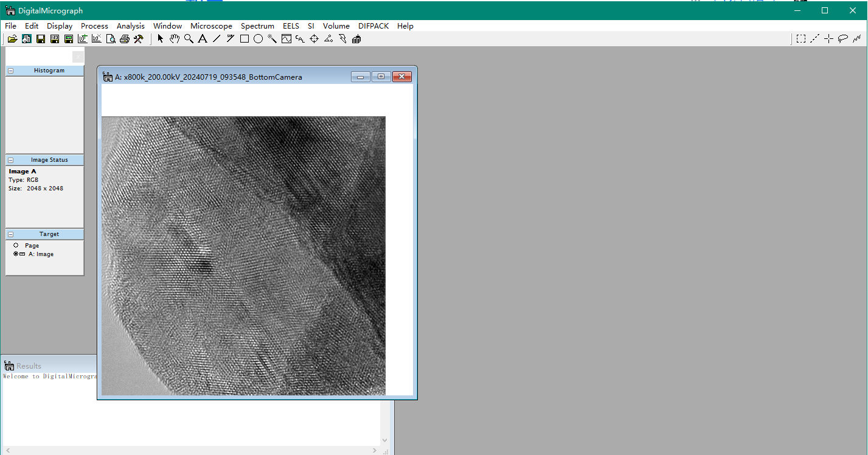Viewport: 868px width, 455px height.
Task: Click the micrograph image titled BottomCamera
Action: pos(243,255)
